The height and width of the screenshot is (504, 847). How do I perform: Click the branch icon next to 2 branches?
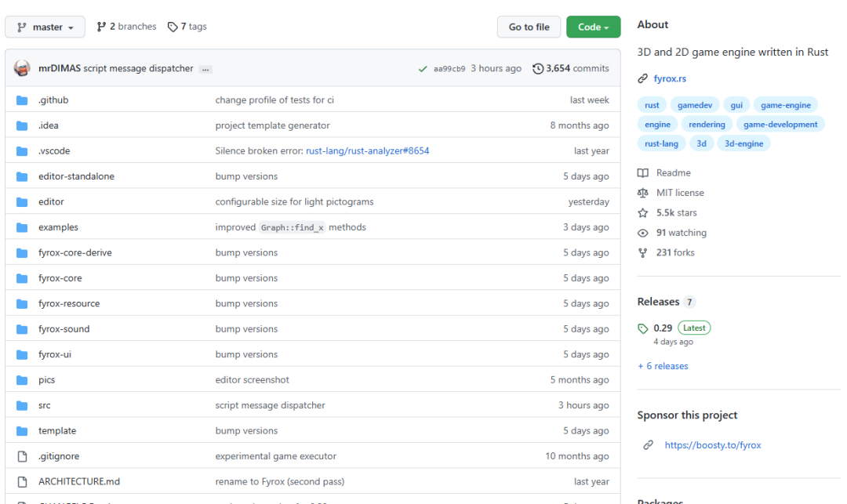(101, 26)
